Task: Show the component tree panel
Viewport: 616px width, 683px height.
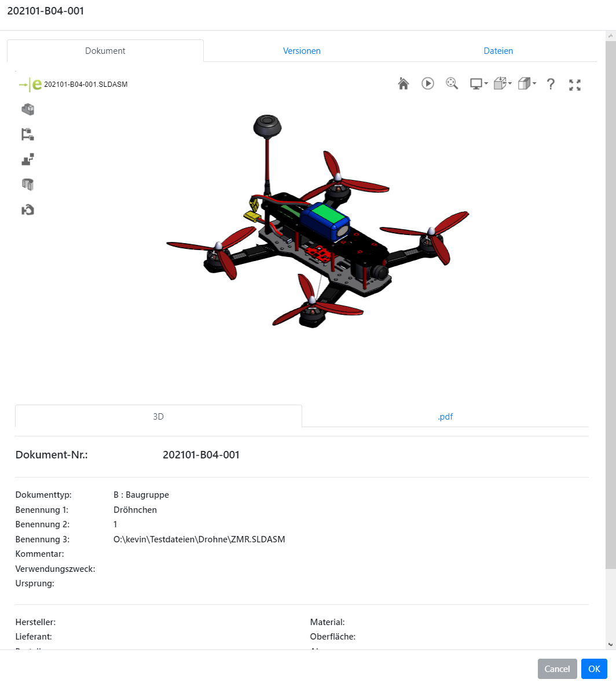Action: [x=28, y=134]
